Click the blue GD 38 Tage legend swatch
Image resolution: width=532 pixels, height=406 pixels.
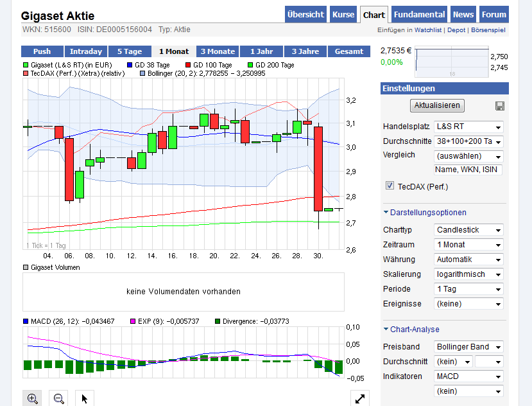129,65
